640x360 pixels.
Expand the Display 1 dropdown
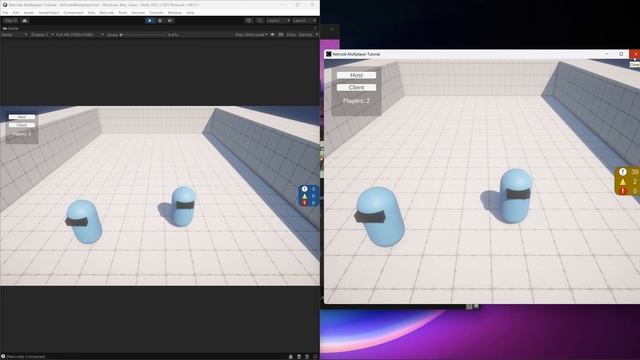42,35
